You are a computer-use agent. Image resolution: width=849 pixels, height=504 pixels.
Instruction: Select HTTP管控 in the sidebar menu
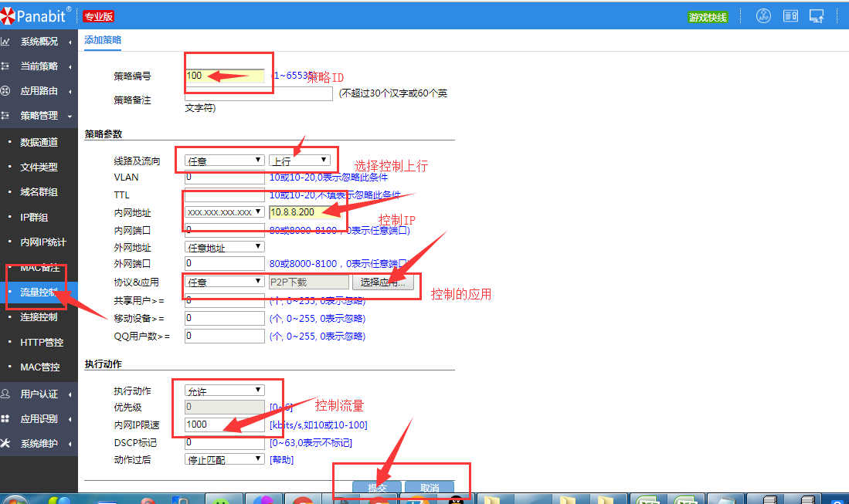pos(42,342)
